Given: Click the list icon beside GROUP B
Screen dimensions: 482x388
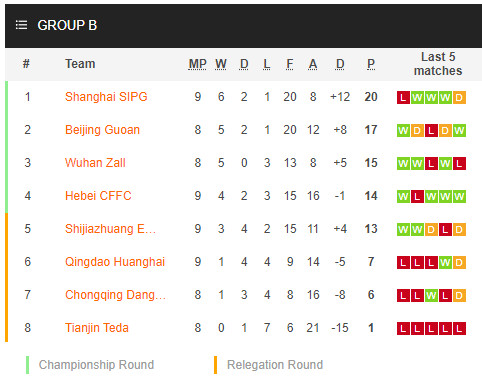Looking at the screenshot, I should click(21, 25).
